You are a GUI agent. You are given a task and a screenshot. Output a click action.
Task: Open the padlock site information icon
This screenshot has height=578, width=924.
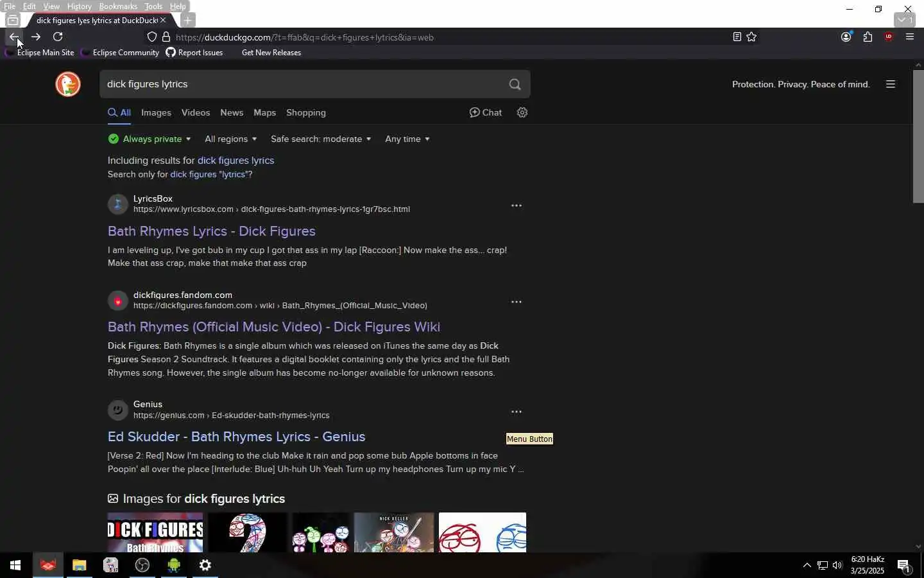tap(166, 37)
